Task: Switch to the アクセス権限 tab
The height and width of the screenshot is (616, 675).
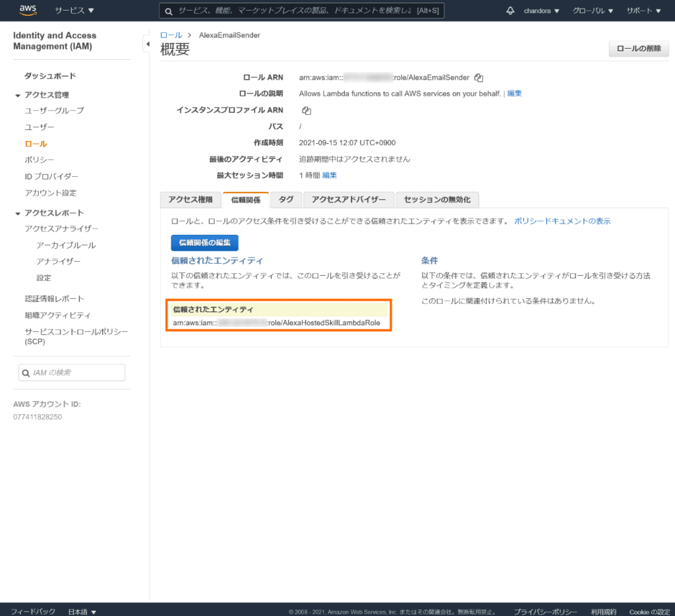Action: point(191,200)
